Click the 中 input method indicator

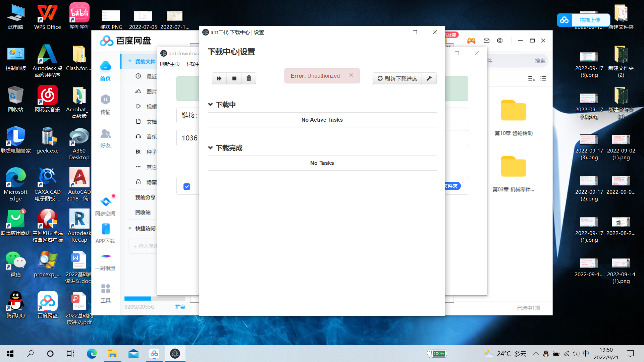click(x=586, y=354)
